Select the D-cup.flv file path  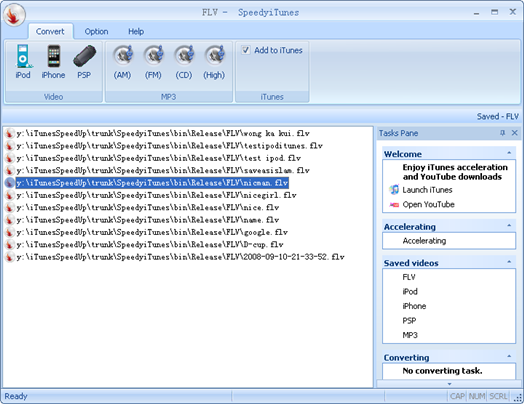click(150, 245)
